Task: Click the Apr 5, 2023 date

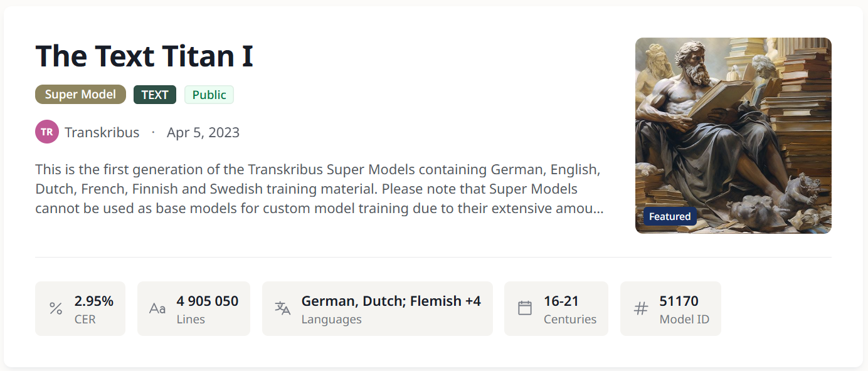Action: coord(203,132)
